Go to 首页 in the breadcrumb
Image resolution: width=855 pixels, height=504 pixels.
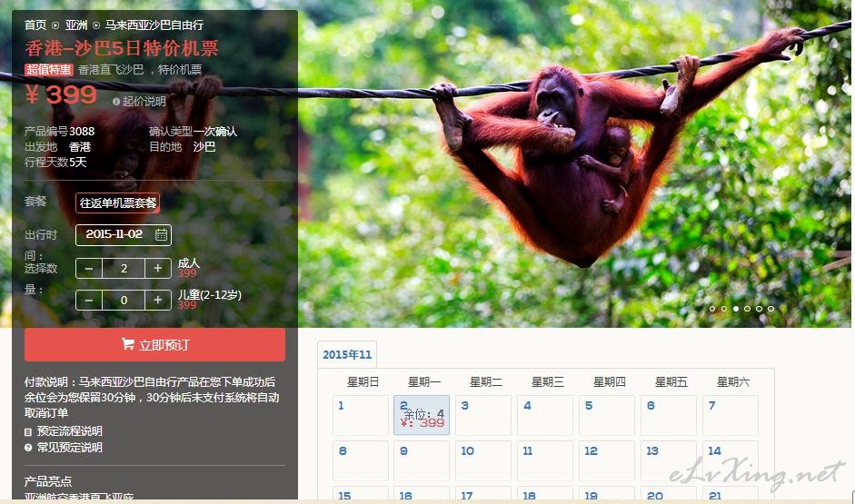pyautogui.click(x=35, y=25)
